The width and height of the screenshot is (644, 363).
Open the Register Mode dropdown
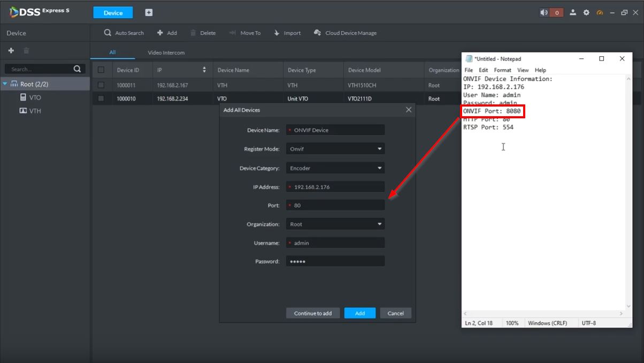(x=335, y=149)
